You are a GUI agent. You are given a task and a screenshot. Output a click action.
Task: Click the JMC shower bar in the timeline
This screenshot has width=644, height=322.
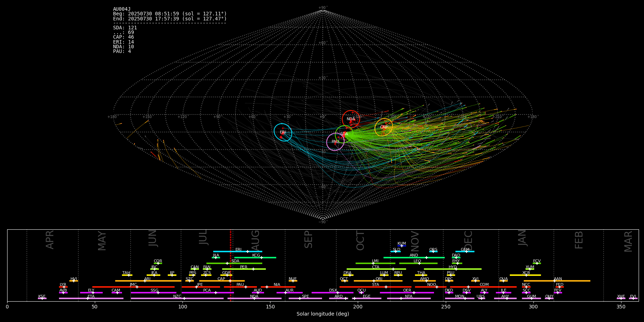click(x=133, y=287)
